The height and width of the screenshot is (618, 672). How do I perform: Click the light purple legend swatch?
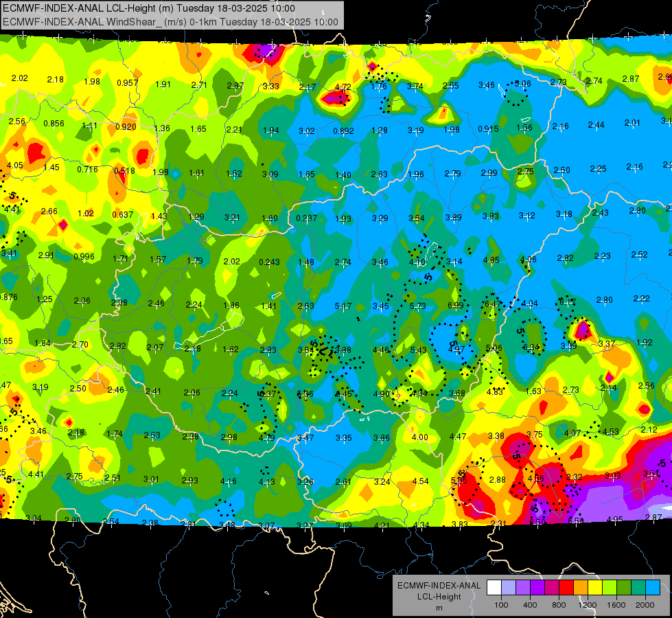pyautogui.click(x=523, y=587)
